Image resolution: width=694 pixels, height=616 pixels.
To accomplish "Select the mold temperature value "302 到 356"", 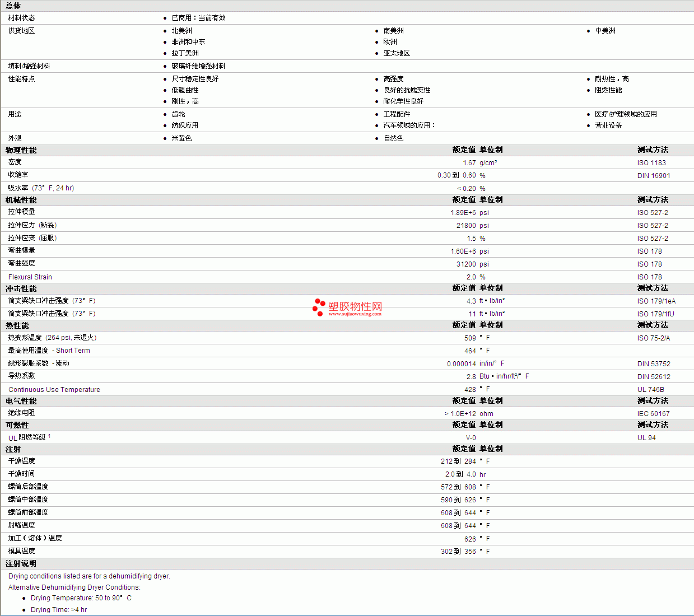I will click(x=458, y=552).
